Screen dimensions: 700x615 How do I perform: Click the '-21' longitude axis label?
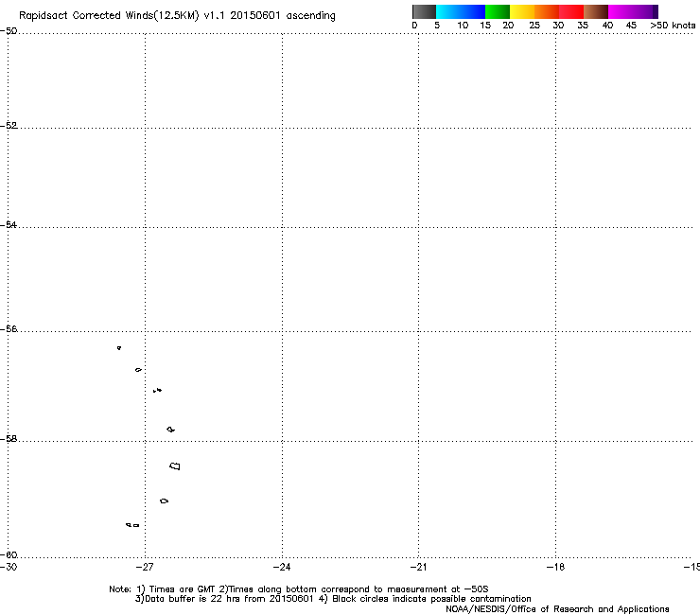tap(418, 567)
